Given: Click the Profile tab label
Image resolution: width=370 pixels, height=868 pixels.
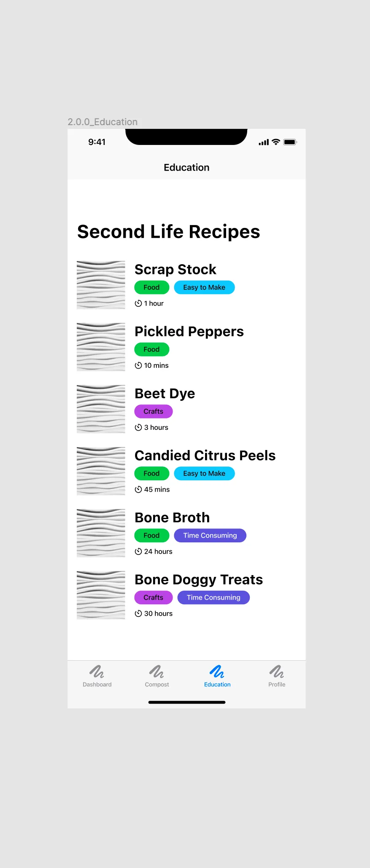Looking at the screenshot, I should (277, 685).
